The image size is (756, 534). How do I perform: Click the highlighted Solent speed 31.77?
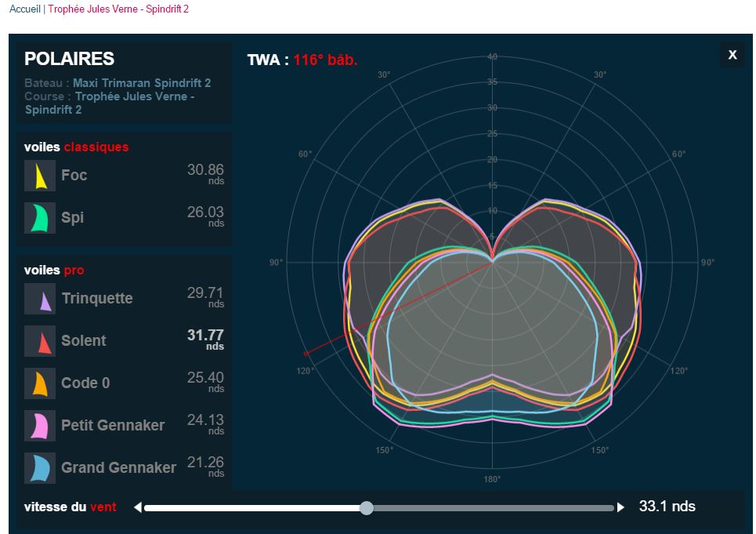point(205,336)
